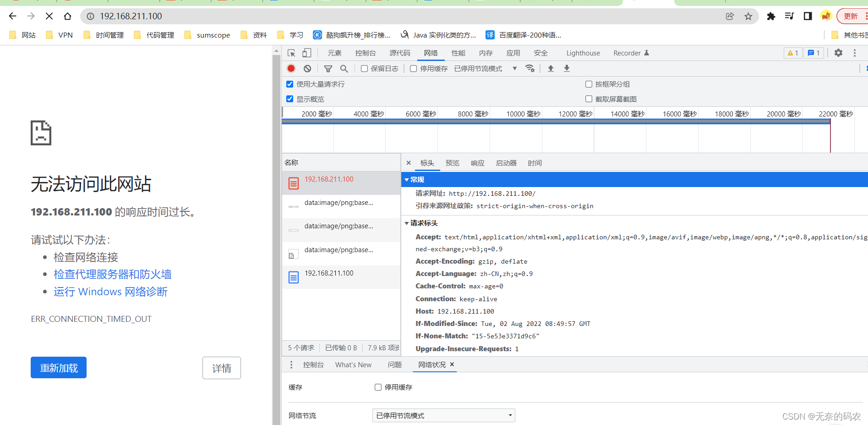Toggle 保留日志 checkbox
This screenshot has width=868, height=425.
(x=364, y=69)
